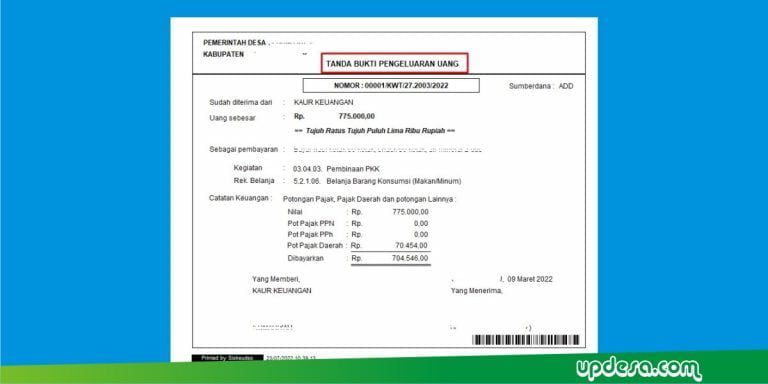The image size is (768, 384).
Task: Click the NOMOR 00001/KWT/27.2003/2022 box
Action: click(x=391, y=85)
